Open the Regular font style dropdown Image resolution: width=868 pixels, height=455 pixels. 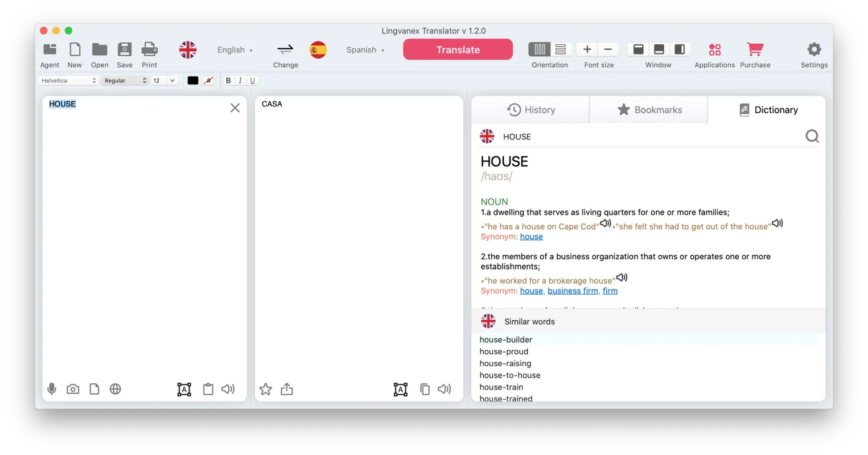click(125, 81)
